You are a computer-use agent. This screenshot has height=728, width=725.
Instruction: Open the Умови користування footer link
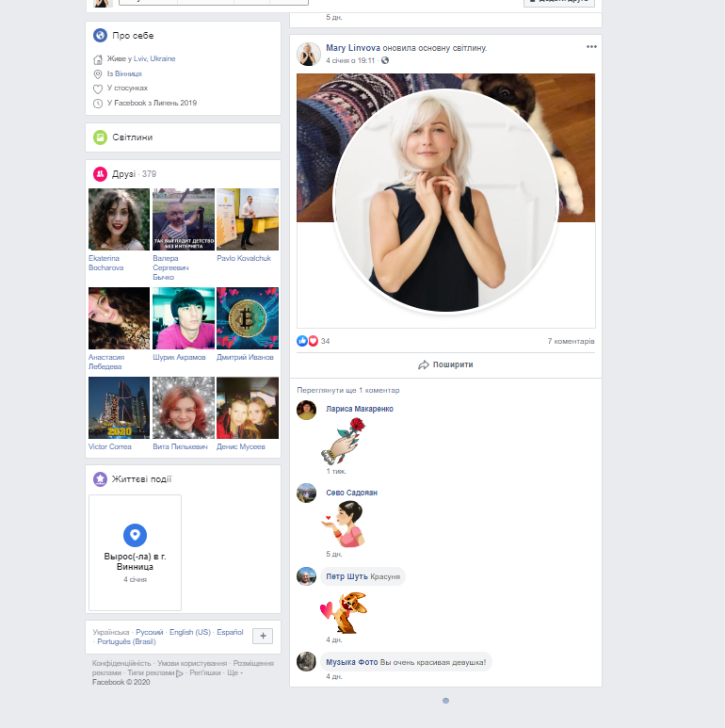coord(192,663)
